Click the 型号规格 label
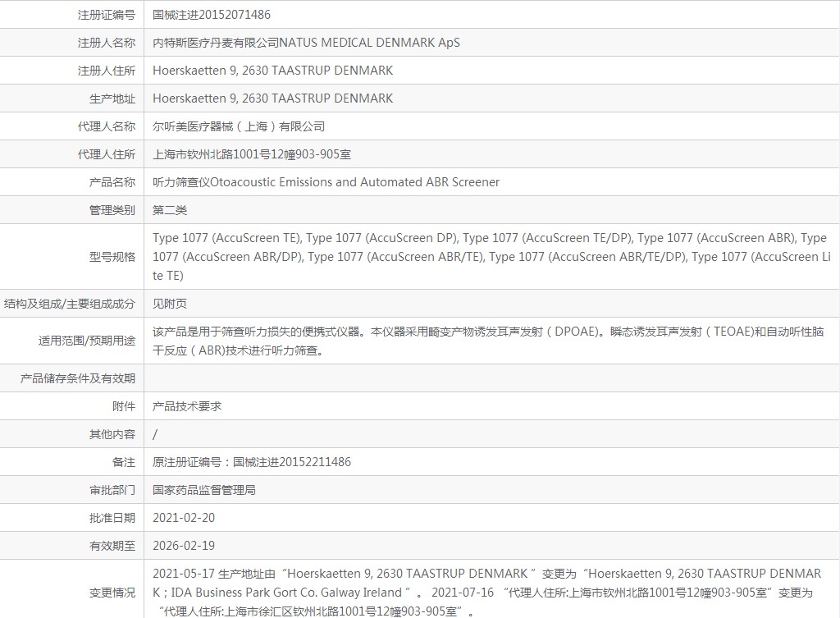 (x=112, y=257)
